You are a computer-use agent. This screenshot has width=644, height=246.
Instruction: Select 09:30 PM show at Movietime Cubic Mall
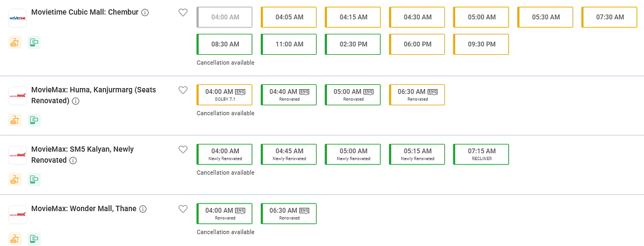(481, 44)
